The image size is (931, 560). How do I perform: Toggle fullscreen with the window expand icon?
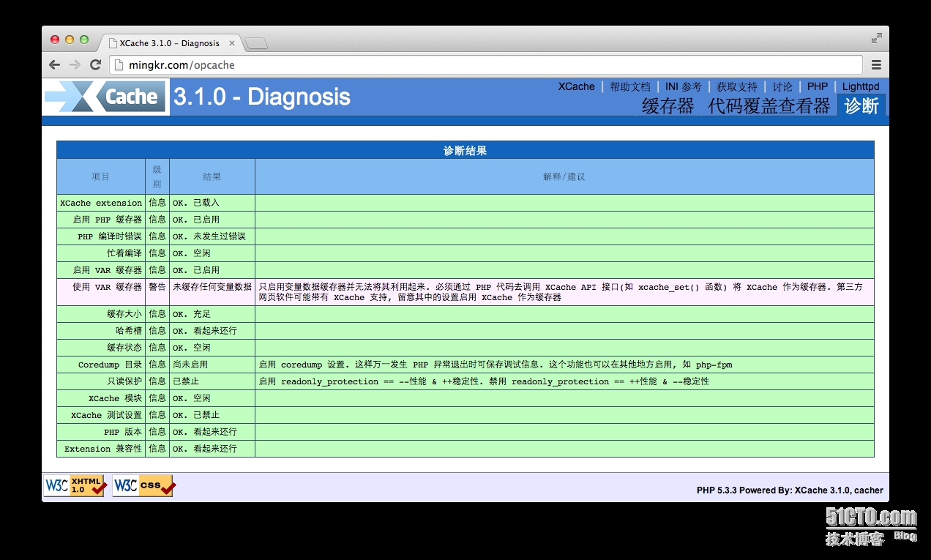[x=876, y=38]
